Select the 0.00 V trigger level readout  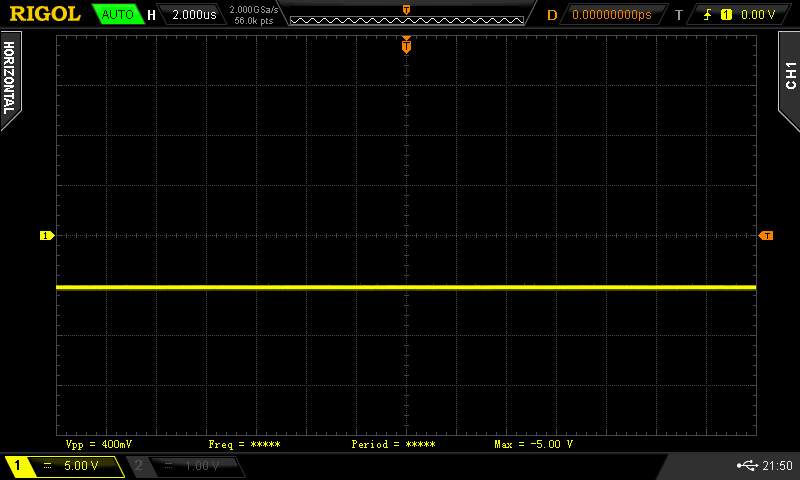tap(757, 15)
